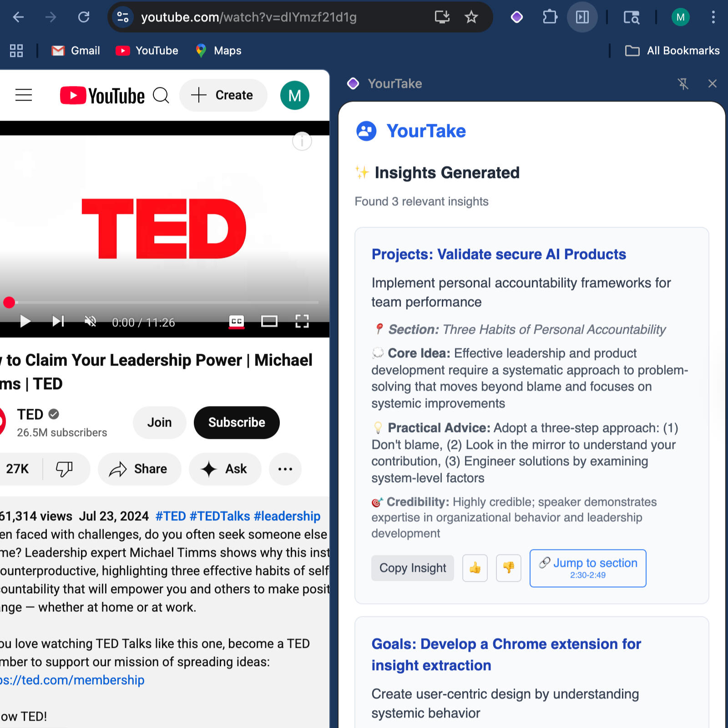Share the video

139,469
